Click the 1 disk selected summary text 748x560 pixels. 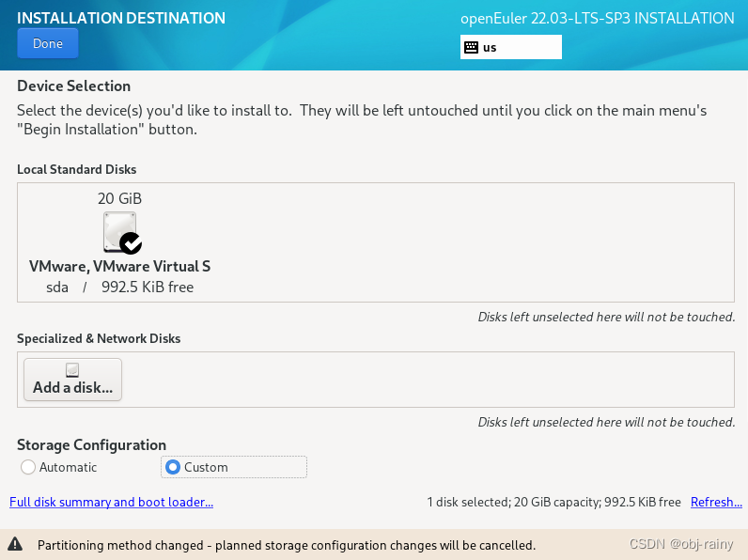[553, 502]
